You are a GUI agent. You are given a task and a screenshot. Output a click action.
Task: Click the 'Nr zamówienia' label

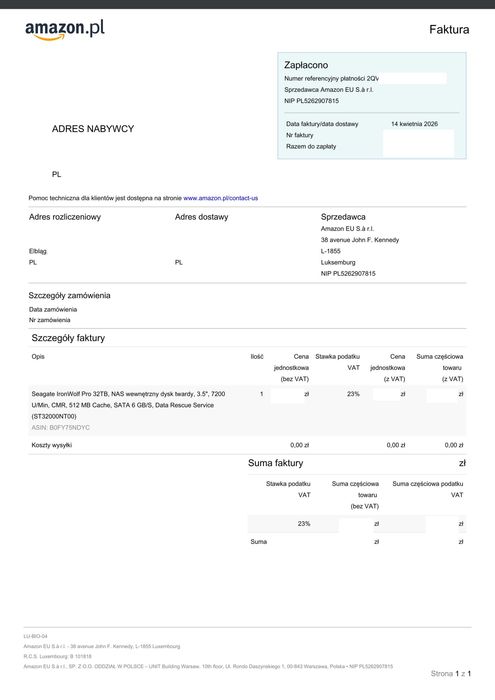[50, 320]
